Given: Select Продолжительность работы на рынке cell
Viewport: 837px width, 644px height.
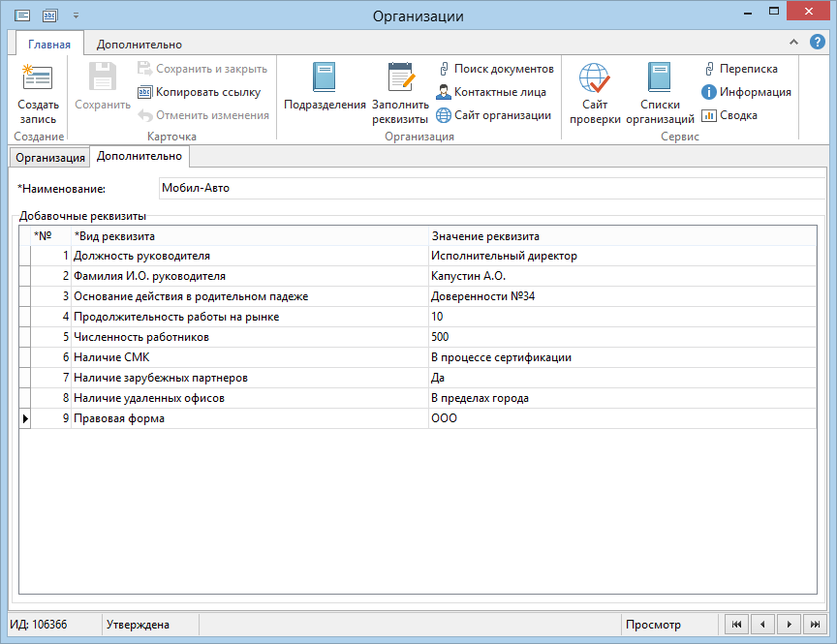Looking at the screenshot, I should (x=250, y=317).
